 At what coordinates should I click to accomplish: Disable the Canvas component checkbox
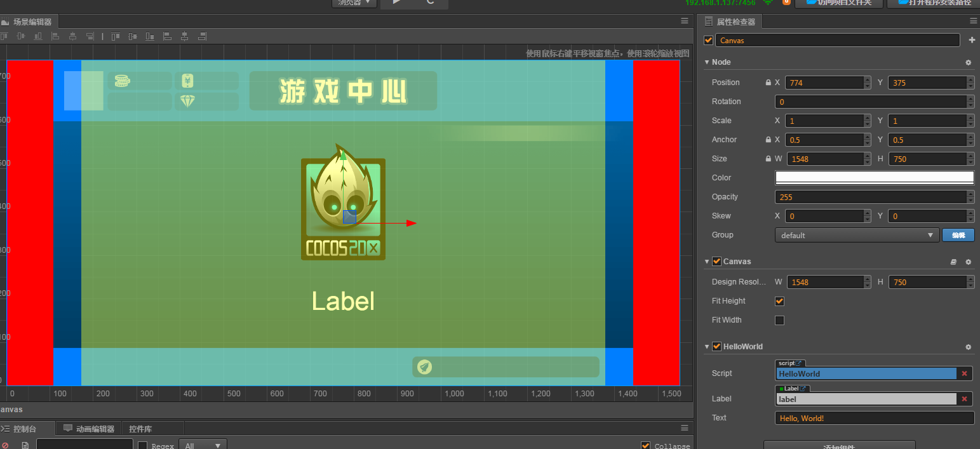pos(716,262)
